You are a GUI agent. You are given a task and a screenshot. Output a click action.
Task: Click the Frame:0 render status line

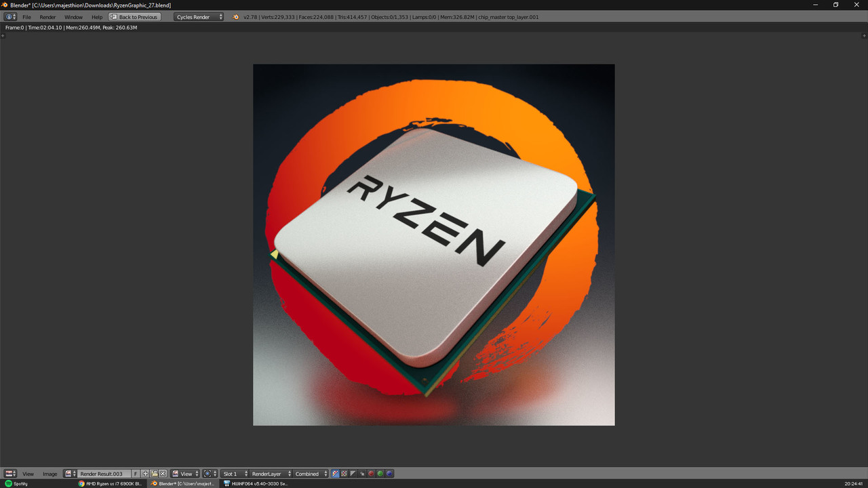pos(71,28)
